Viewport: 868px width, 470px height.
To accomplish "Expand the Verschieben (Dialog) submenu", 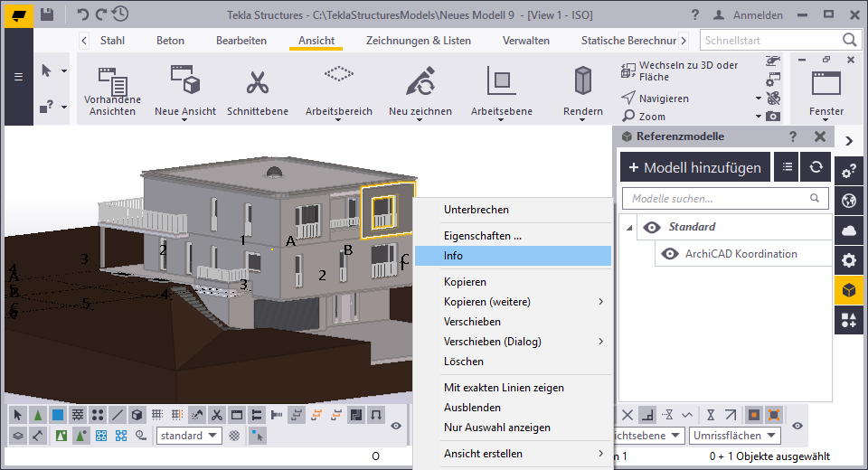I will point(600,342).
